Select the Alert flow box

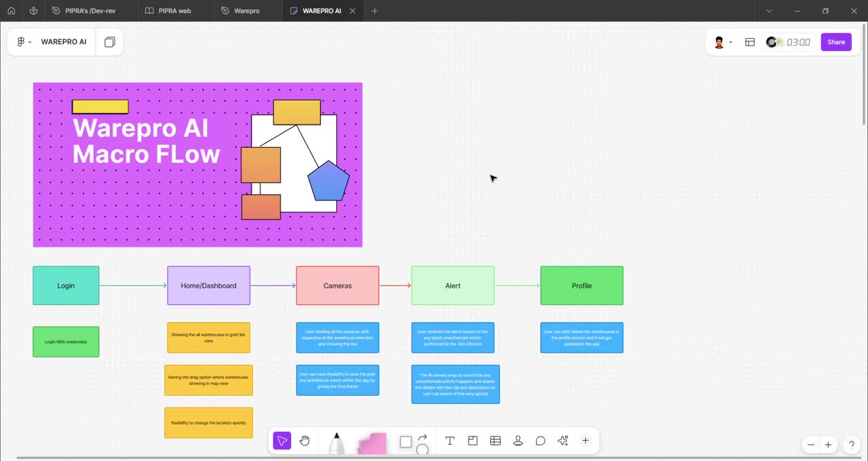pyautogui.click(x=453, y=285)
